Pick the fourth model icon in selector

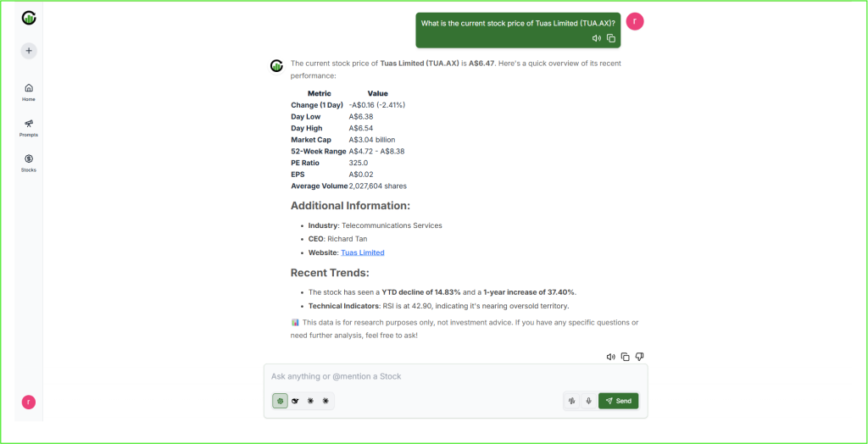pyautogui.click(x=325, y=401)
